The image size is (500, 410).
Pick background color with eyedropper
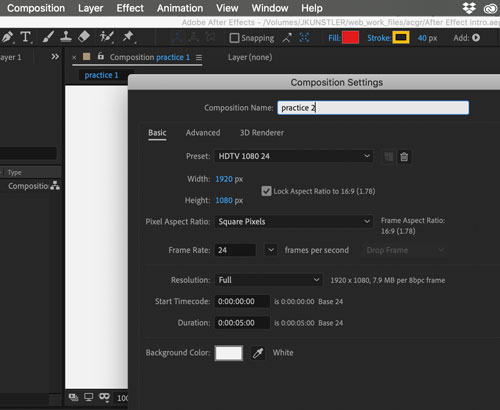pyautogui.click(x=258, y=353)
